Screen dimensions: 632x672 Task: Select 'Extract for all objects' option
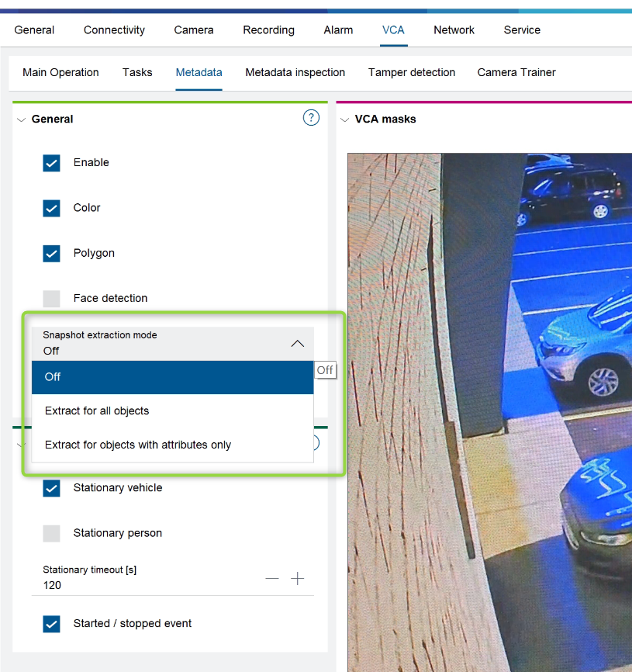(x=97, y=410)
